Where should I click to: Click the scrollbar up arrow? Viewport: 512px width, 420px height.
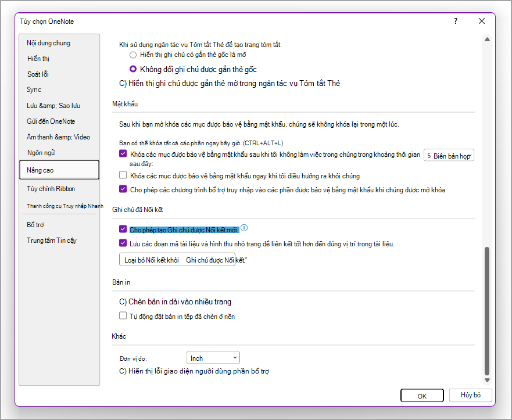[x=487, y=39]
